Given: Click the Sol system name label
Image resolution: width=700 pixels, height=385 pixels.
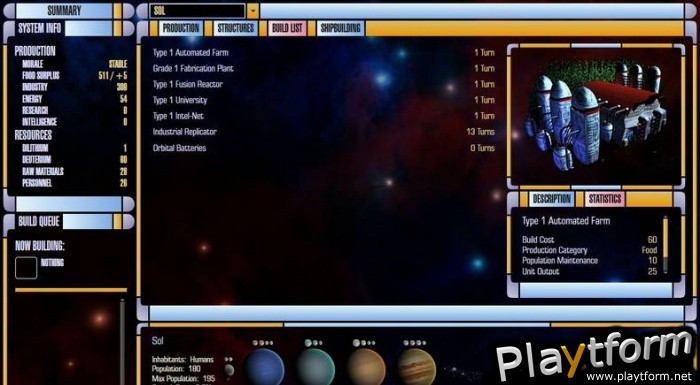Looking at the screenshot, I should coord(158,341).
